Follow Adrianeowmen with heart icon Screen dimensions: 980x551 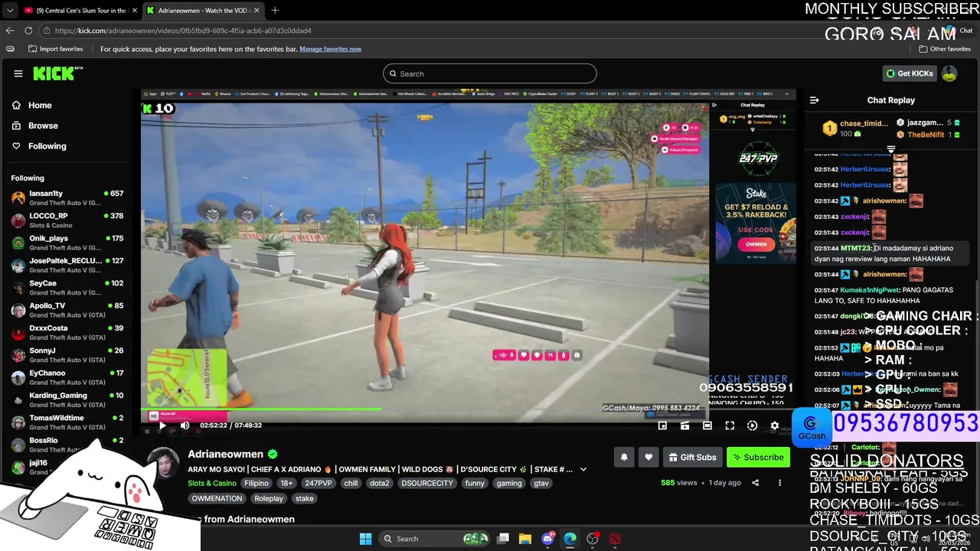pos(648,457)
